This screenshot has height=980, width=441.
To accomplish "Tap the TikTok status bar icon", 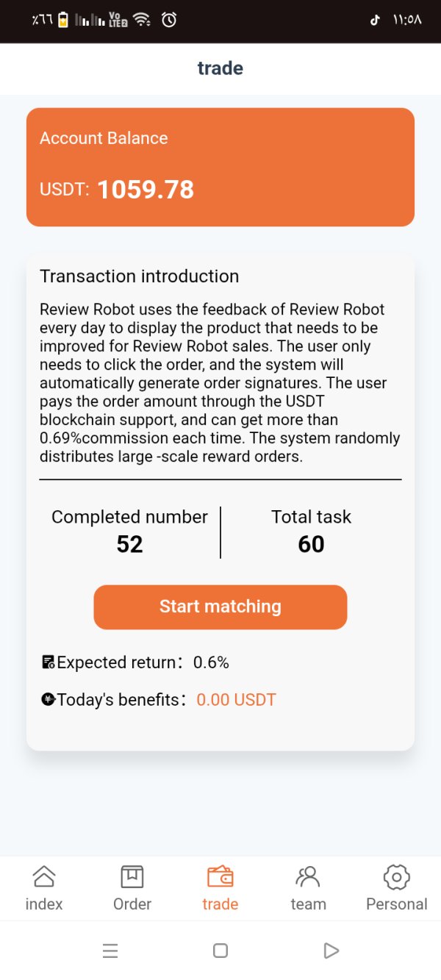I will click(375, 21).
